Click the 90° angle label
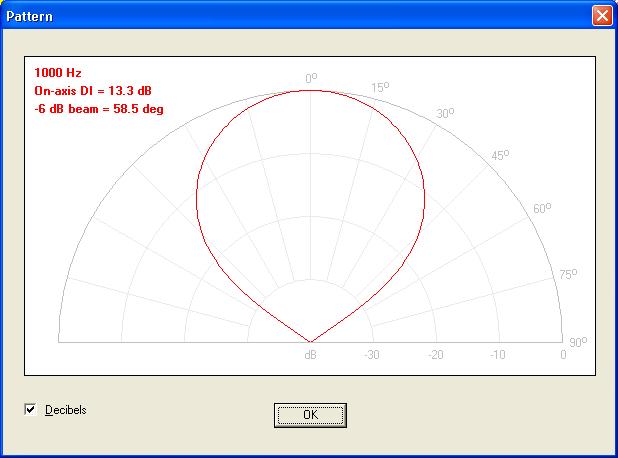This screenshot has width=618, height=458. [x=578, y=342]
